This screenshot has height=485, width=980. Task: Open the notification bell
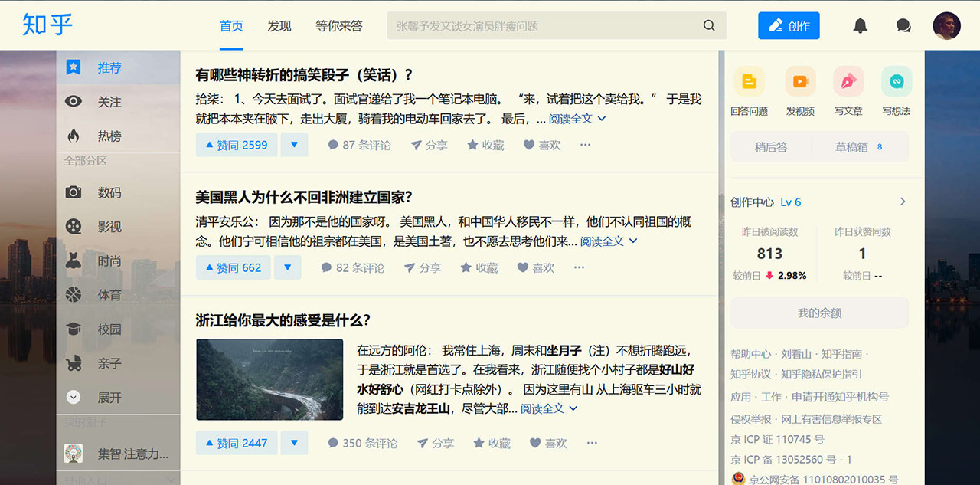860,25
